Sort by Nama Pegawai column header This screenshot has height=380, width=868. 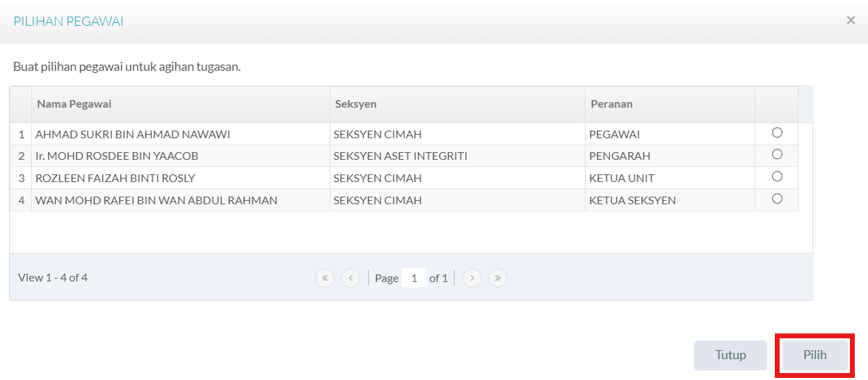[x=180, y=104]
